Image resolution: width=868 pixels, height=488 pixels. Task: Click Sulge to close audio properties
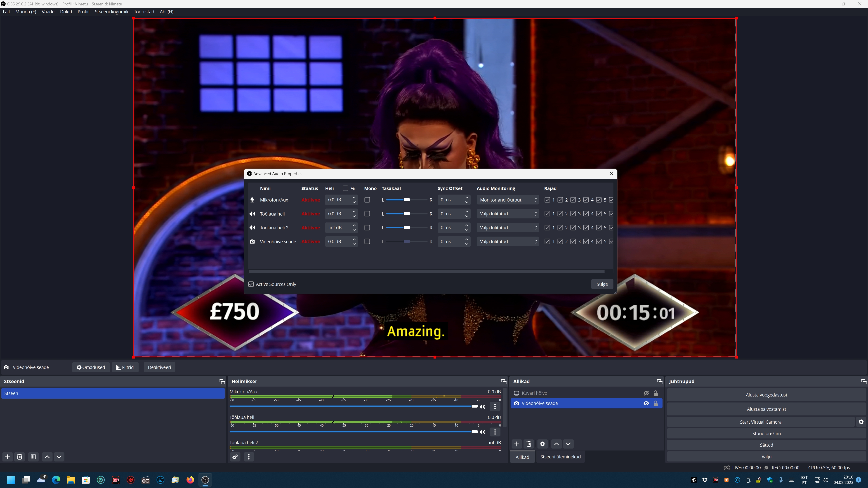pos(602,284)
